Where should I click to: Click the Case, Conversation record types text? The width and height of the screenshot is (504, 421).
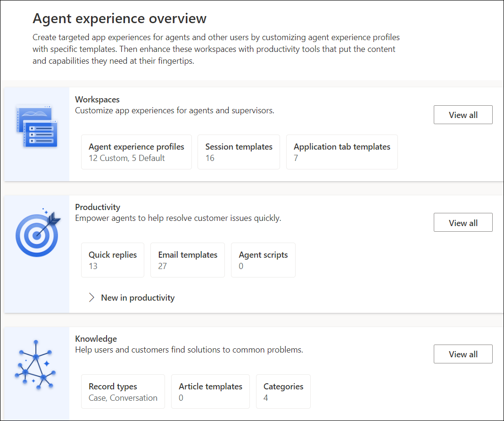click(123, 398)
